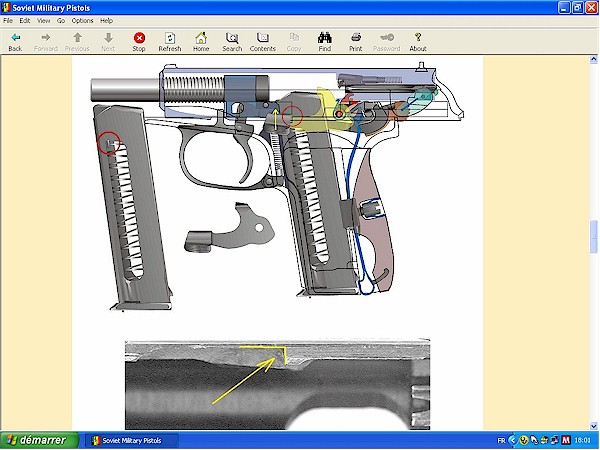600x450 pixels.
Task: Open the File menu
Action: [8, 21]
